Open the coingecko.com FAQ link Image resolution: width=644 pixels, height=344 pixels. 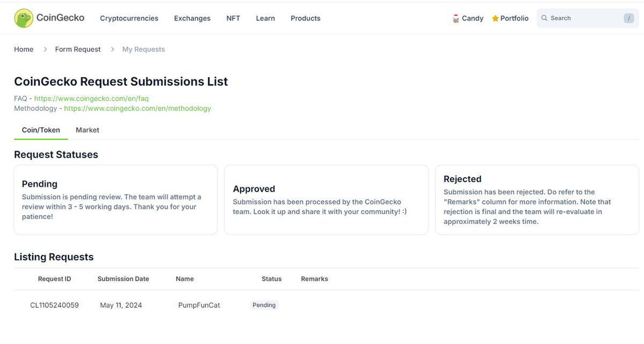point(91,99)
